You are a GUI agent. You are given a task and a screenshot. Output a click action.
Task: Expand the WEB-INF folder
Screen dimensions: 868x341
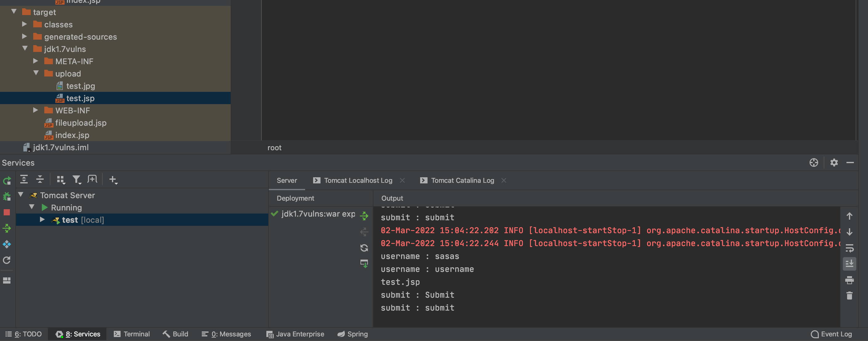pyautogui.click(x=35, y=110)
